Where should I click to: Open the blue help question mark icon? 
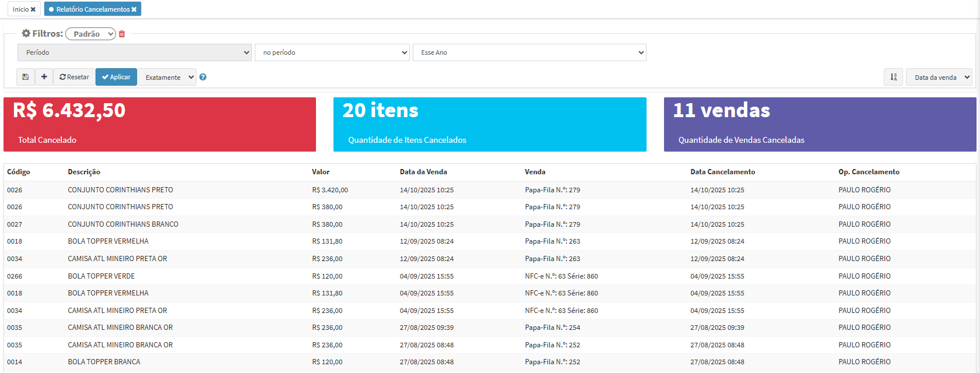[x=203, y=77]
